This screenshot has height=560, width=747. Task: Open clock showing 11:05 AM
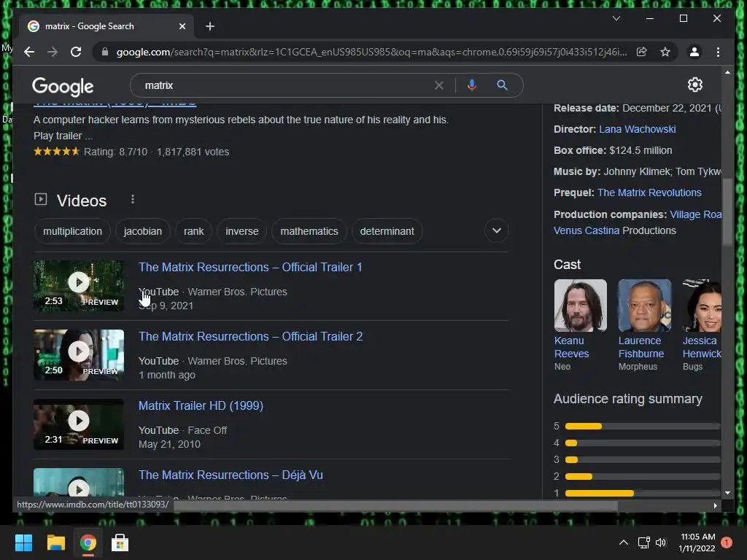697,542
